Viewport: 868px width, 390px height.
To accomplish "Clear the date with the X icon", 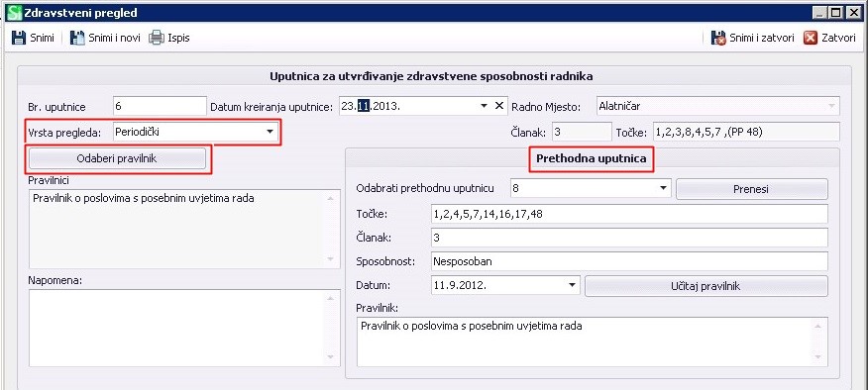I will click(498, 106).
